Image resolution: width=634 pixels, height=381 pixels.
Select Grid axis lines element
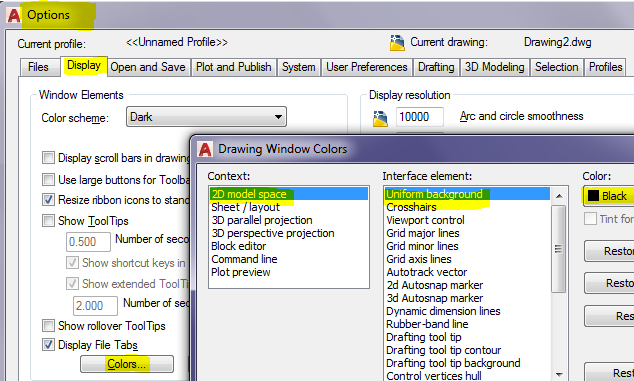467,259
